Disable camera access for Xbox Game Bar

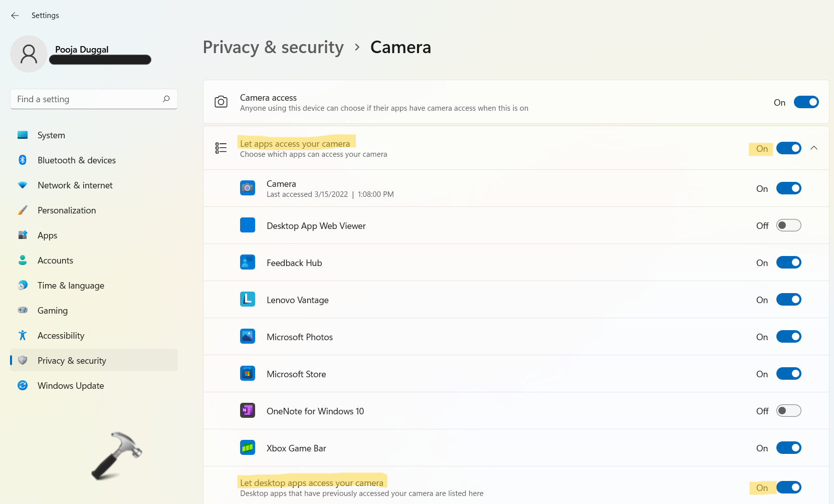[x=788, y=448]
